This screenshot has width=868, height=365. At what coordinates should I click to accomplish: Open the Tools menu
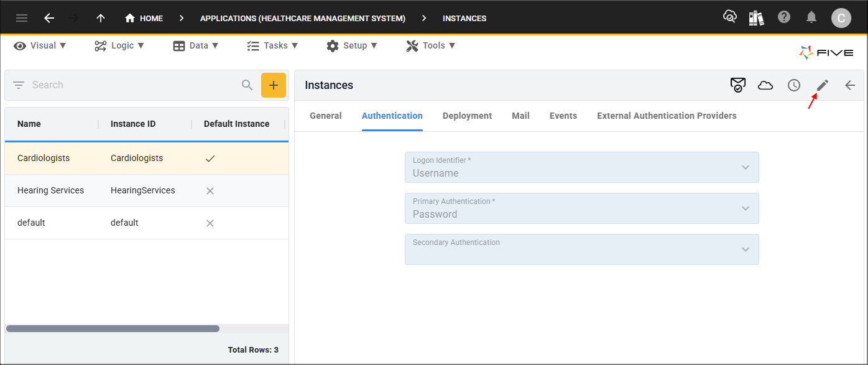point(431,45)
